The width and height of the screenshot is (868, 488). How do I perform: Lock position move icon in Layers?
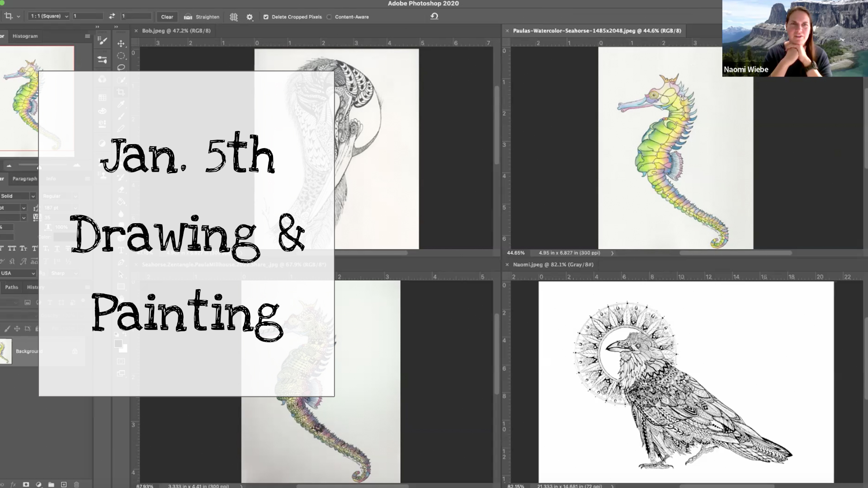17,329
